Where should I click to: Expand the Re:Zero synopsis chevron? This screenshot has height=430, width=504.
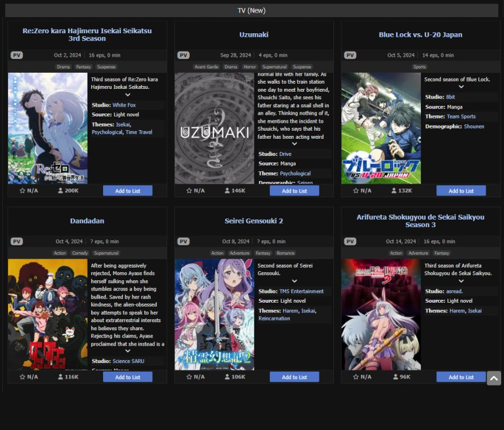pyautogui.click(x=128, y=95)
